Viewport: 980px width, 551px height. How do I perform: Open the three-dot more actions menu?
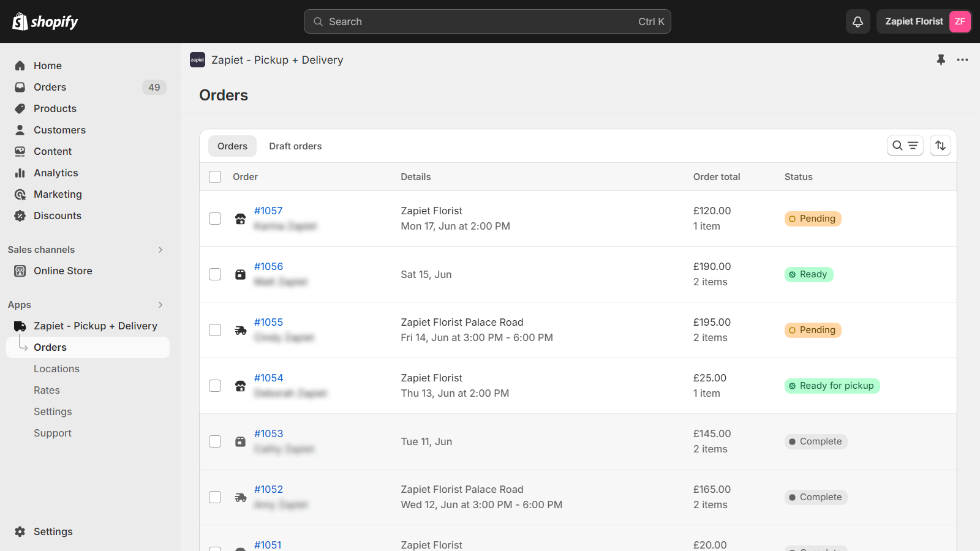[962, 59]
